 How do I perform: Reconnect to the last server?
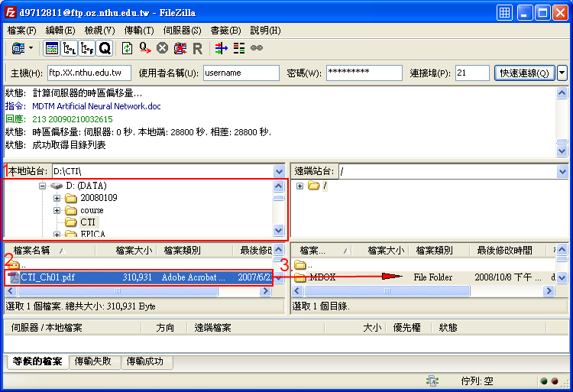(x=197, y=48)
